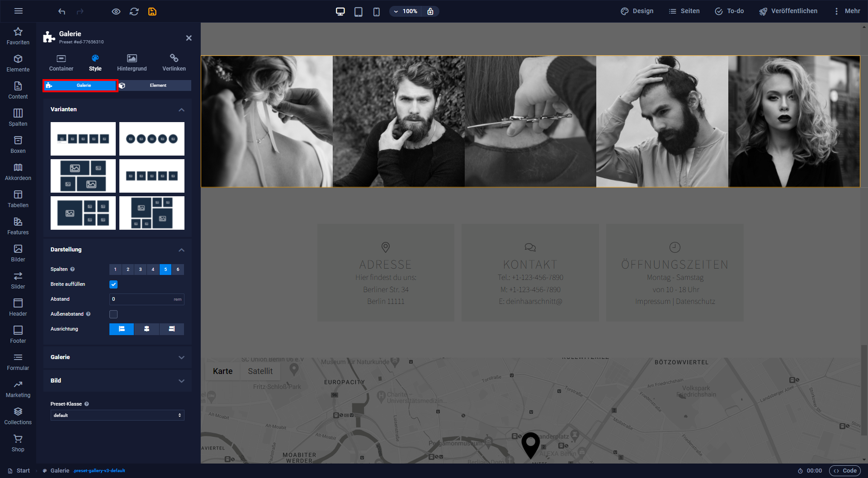868x478 pixels.
Task: Open the Code view button
Action: [x=845, y=471]
